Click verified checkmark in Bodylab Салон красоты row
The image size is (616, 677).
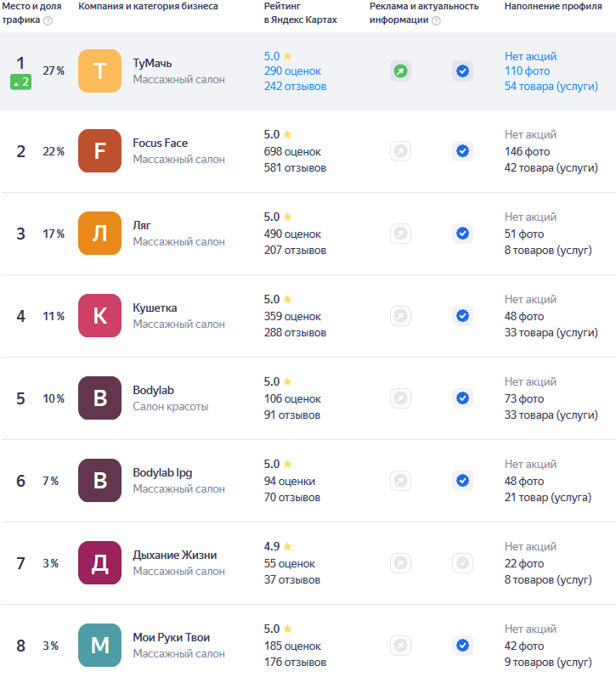point(463,398)
